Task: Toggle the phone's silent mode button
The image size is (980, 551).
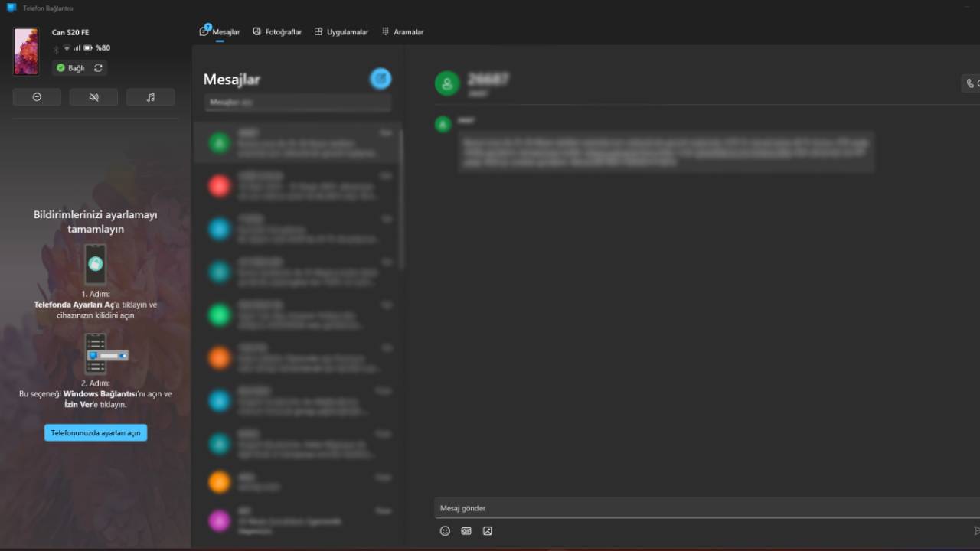Action: (x=93, y=97)
